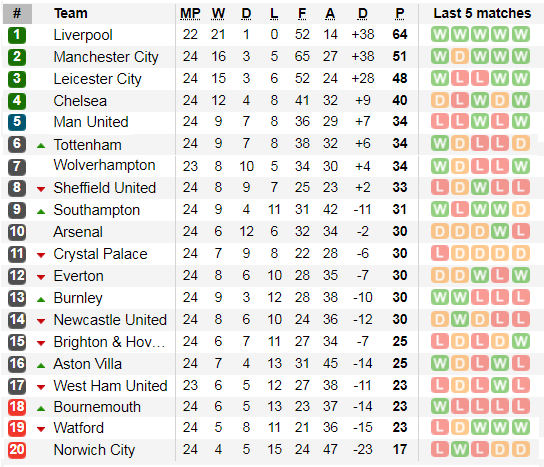This screenshot has width=544, height=467.
Task: Click the green up arrow beside Aston Villa
Action: coord(41,365)
